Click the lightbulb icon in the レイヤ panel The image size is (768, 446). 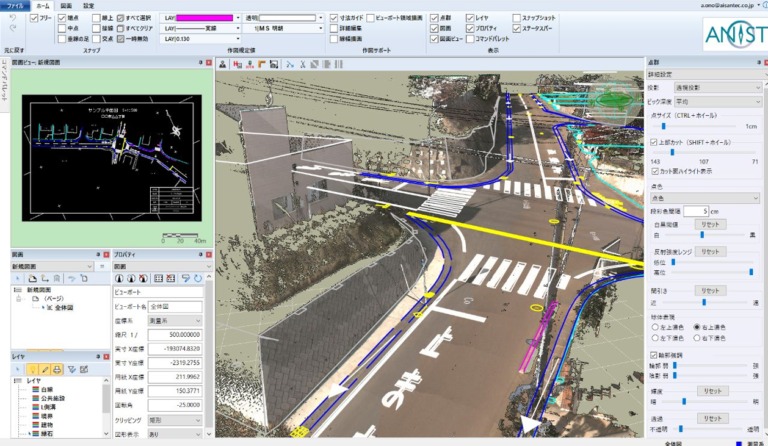tap(32, 369)
